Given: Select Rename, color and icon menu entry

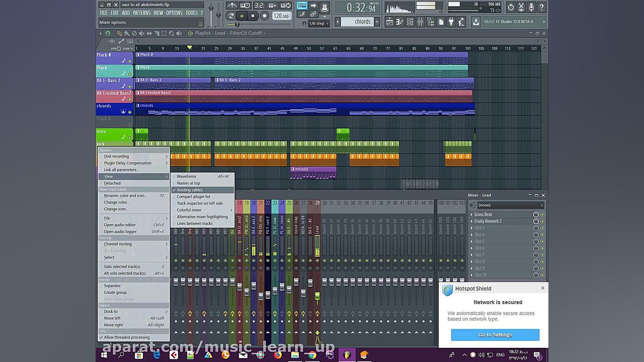Looking at the screenshot, I should pos(125,196).
